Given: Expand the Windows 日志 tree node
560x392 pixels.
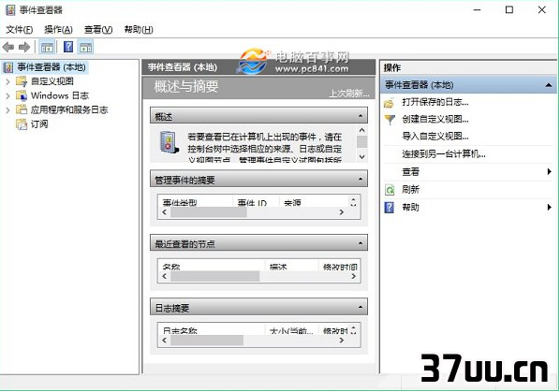Looking at the screenshot, I should point(7,96).
